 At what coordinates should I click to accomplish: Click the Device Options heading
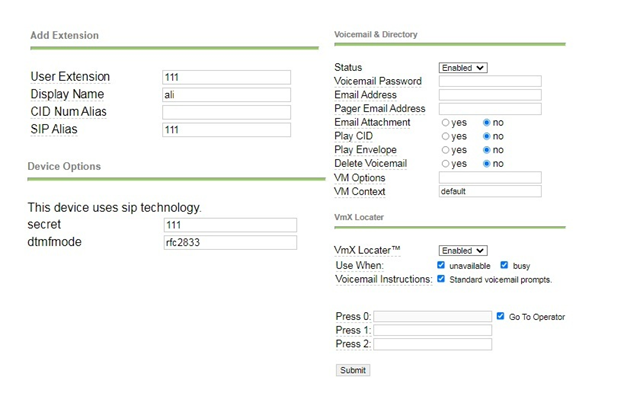(x=64, y=166)
